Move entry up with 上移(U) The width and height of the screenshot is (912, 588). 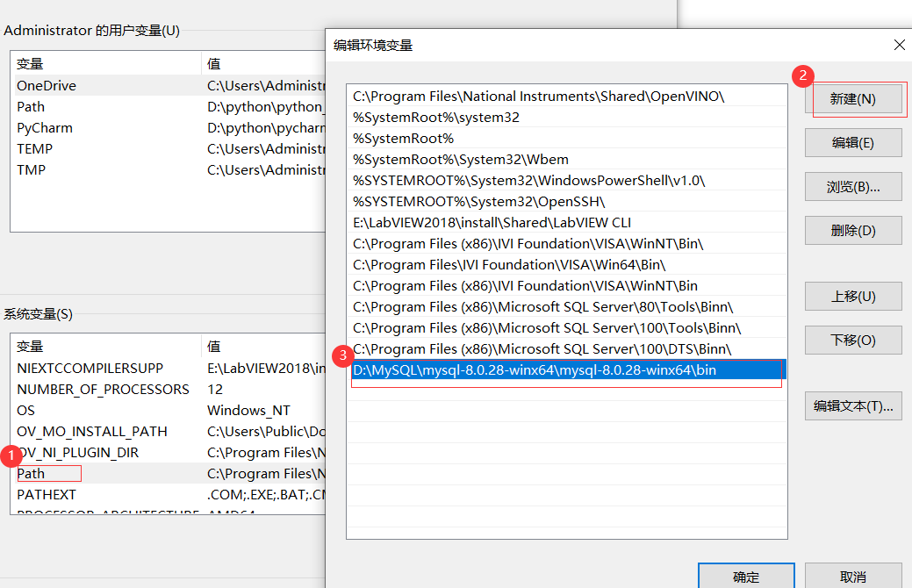pyautogui.click(x=852, y=296)
